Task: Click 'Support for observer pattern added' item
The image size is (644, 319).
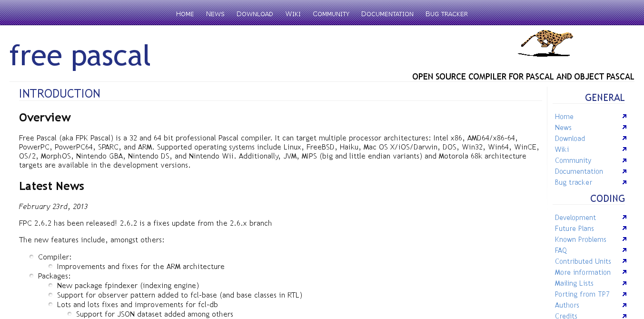Action: point(179,295)
